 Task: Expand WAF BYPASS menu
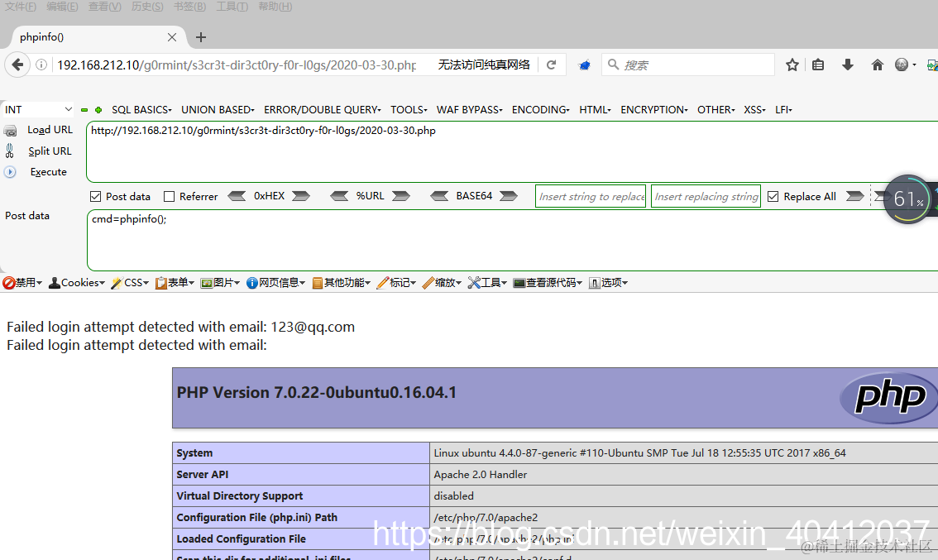pos(470,109)
